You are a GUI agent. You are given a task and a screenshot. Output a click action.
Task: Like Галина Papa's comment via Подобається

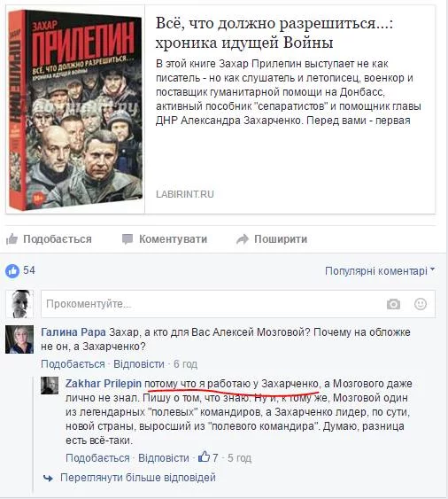(x=73, y=363)
